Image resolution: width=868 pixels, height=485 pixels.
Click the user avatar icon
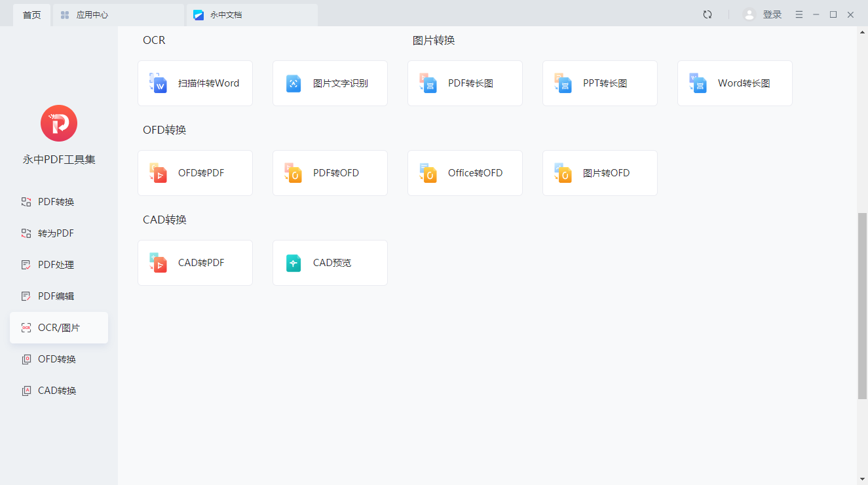point(749,14)
